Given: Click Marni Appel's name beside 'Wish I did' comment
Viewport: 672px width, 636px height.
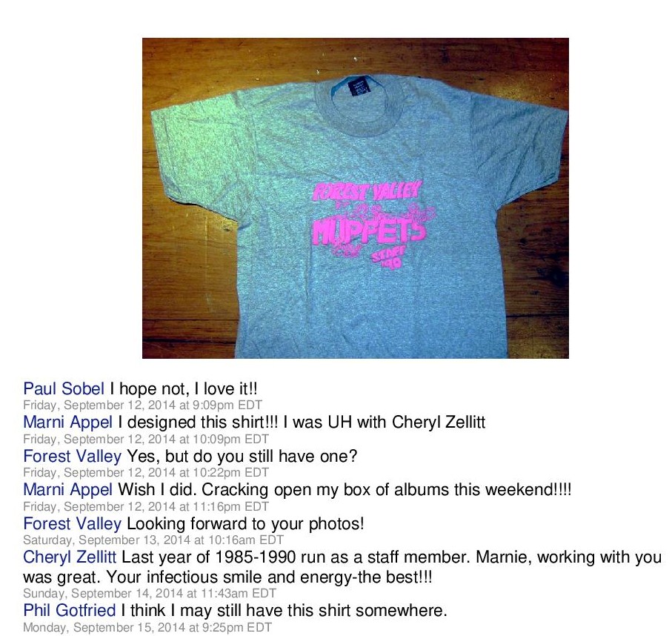Looking at the screenshot, I should pos(67,490).
